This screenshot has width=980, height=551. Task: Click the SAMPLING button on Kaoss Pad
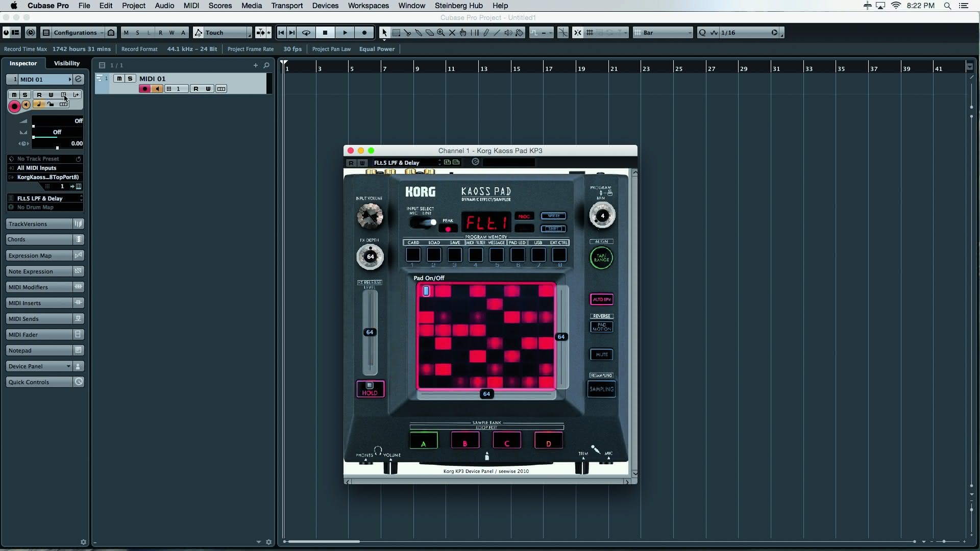[601, 389]
